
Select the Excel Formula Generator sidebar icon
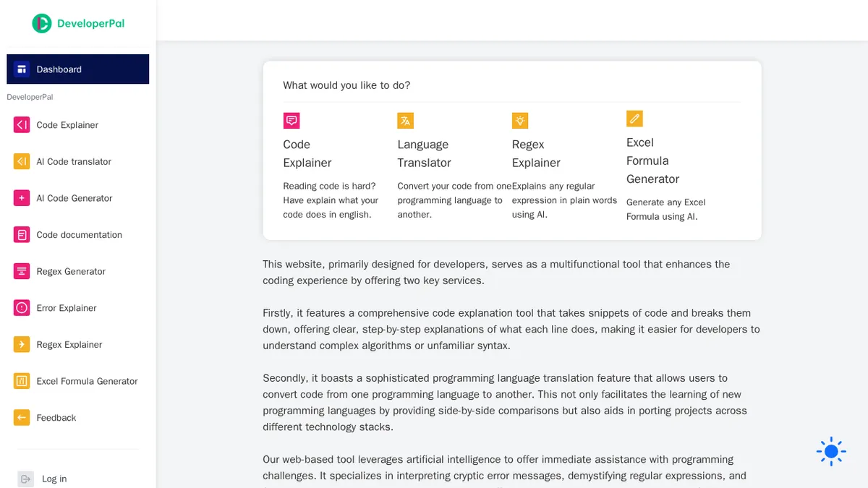click(21, 381)
